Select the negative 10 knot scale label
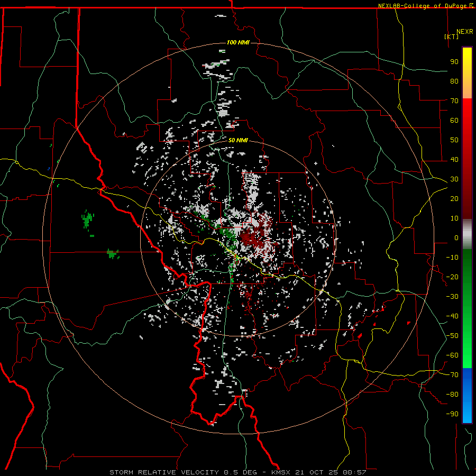The width and height of the screenshot is (476, 476). pyautogui.click(x=452, y=258)
